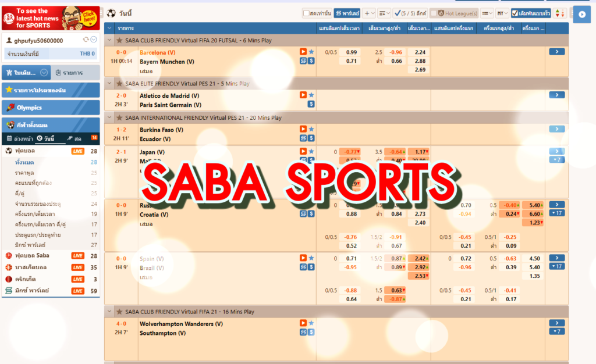Open more markets arrow for Barcelona match

pos(557,52)
